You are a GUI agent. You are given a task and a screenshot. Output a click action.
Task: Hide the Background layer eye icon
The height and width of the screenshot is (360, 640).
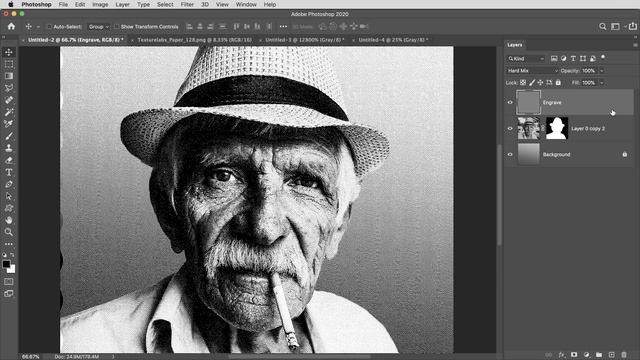[x=510, y=155]
